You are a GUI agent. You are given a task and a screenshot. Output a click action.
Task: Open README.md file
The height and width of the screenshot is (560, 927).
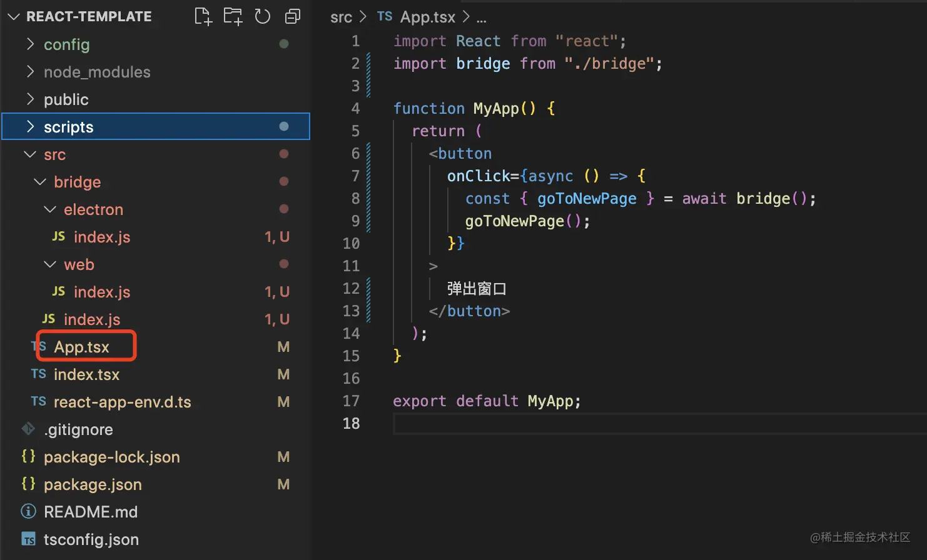91,512
